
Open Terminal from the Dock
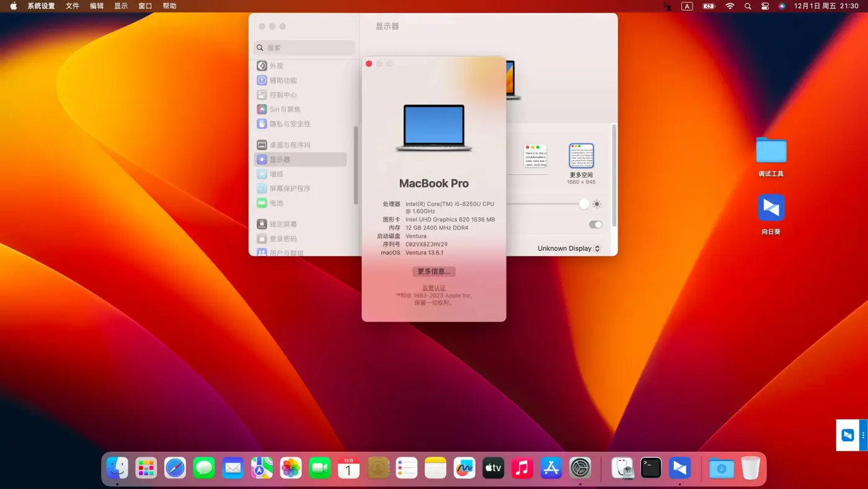[x=650, y=468]
